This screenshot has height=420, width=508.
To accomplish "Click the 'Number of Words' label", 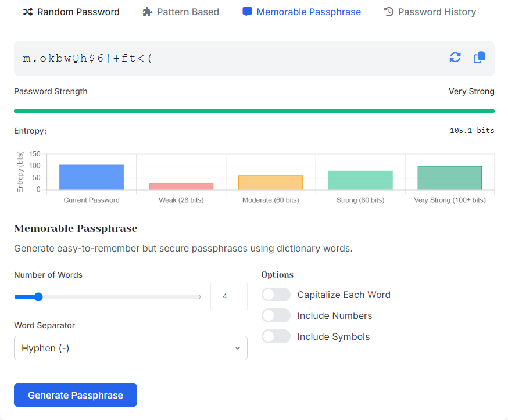I will click(48, 275).
